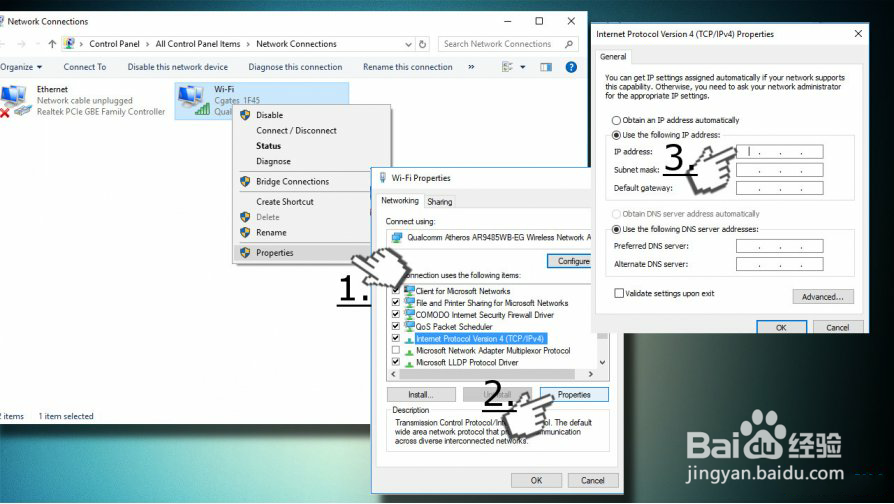Select Obtain an IP address automatically
Viewport: 894px width, 504px height.
point(616,120)
